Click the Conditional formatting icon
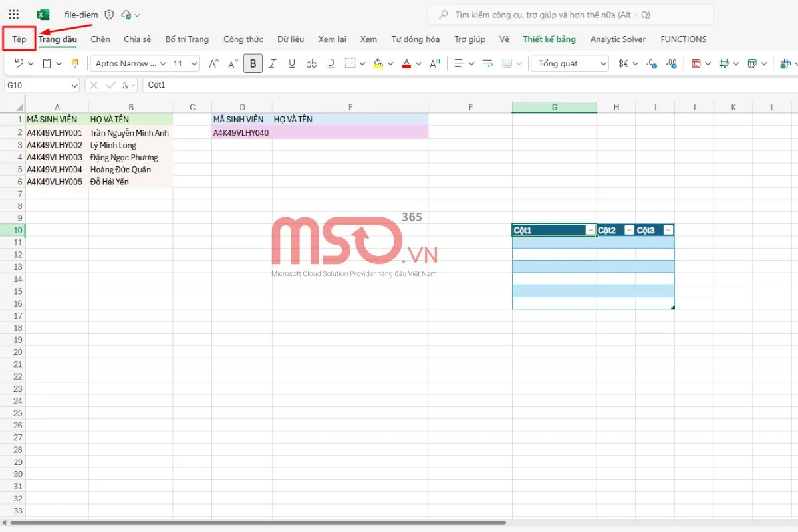The width and height of the screenshot is (798, 532). [x=696, y=64]
